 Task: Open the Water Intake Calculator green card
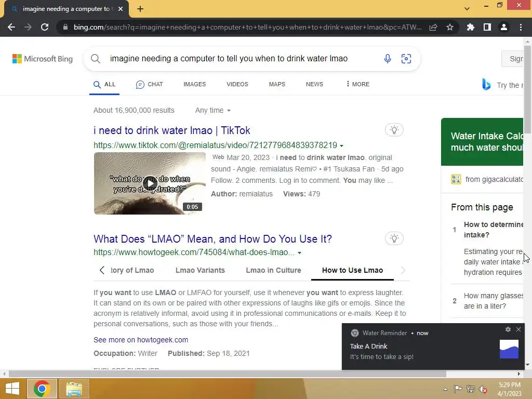pyautogui.click(x=482, y=141)
